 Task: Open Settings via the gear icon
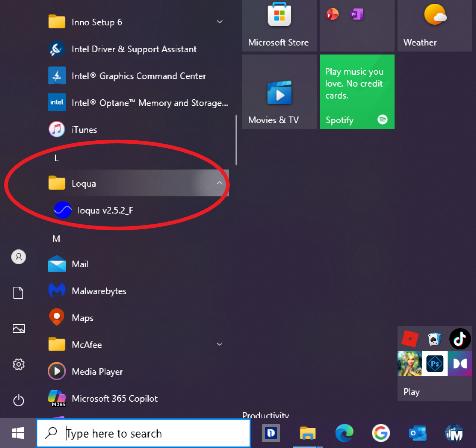[19, 364]
